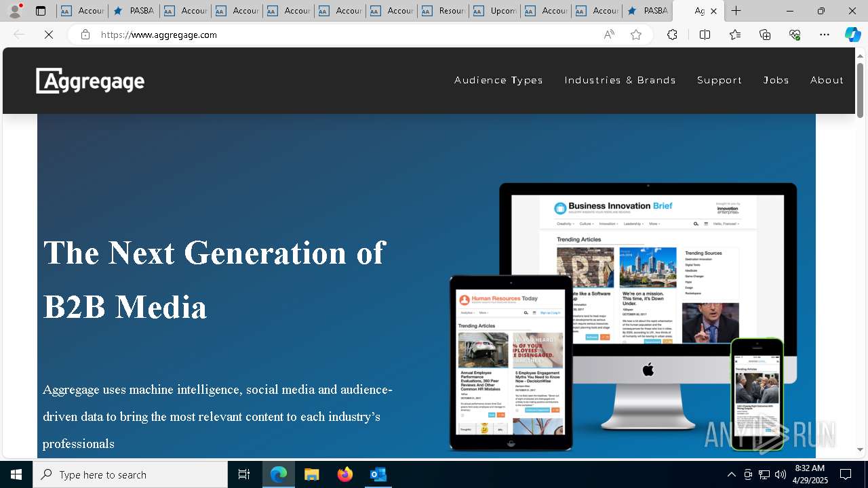Click the taskbar search box

[x=130, y=474]
